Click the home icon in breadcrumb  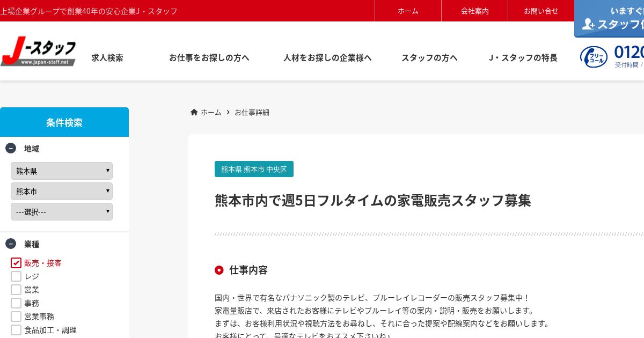194,112
